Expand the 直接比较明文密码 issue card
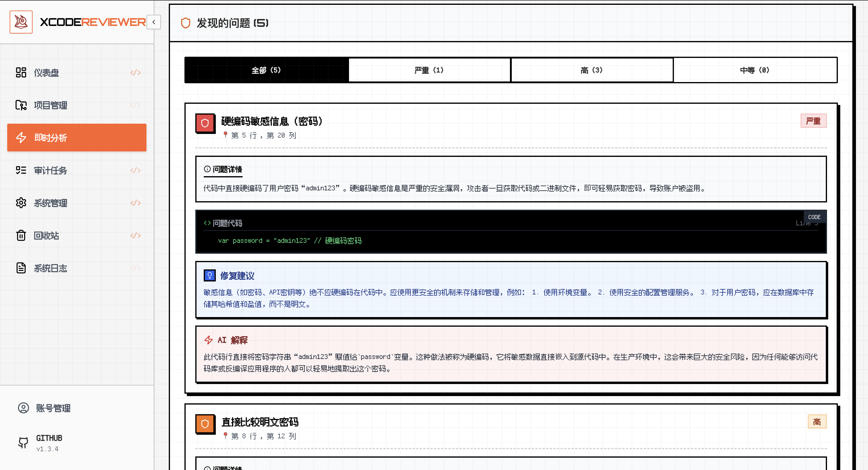Viewport: 868px width, 470px height. pyautogui.click(x=259, y=422)
